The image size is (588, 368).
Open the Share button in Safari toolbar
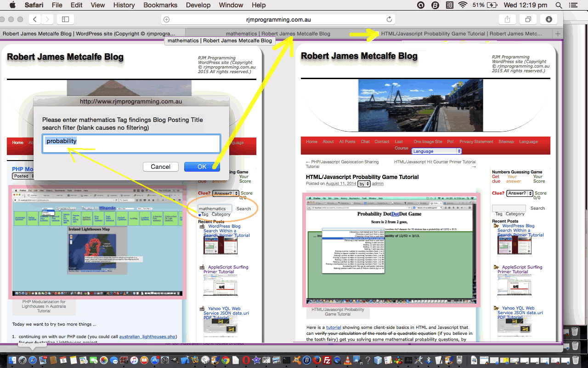pyautogui.click(x=508, y=19)
